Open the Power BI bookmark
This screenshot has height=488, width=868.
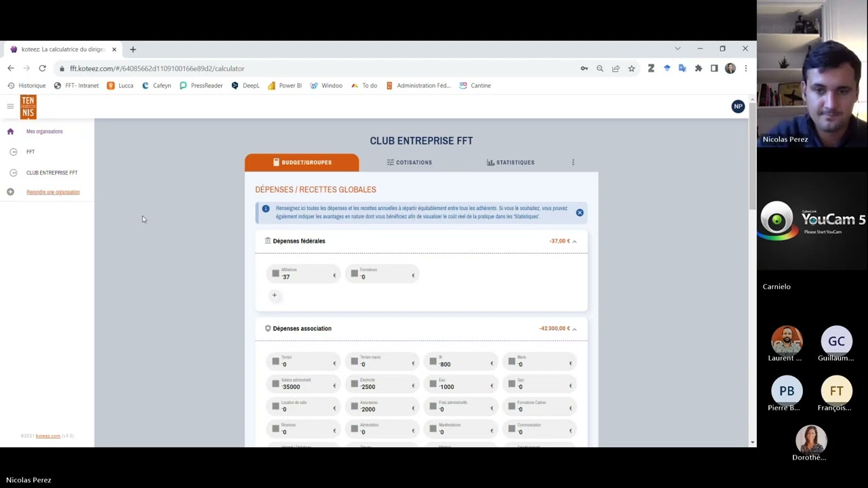coord(285,86)
